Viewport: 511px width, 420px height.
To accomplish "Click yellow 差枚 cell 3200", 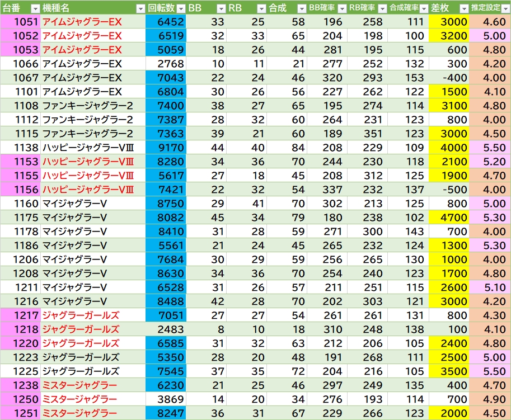I will tap(449, 36).
